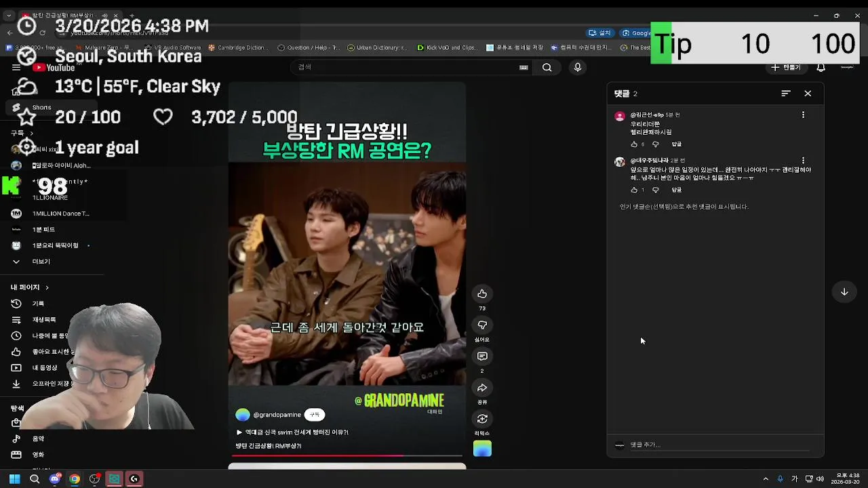This screenshot has height=488, width=868.
Task: Open the @grandopamine channel name
Action: 277,415
